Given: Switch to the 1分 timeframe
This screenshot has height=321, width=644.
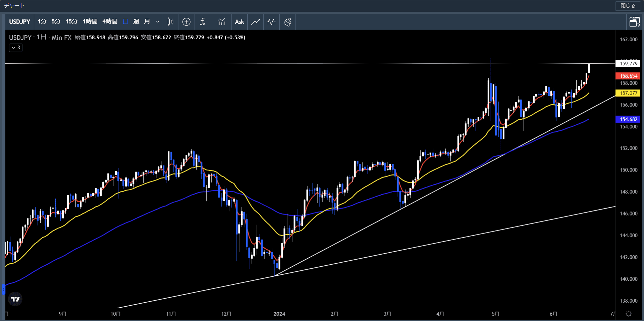Looking at the screenshot, I should tap(42, 22).
